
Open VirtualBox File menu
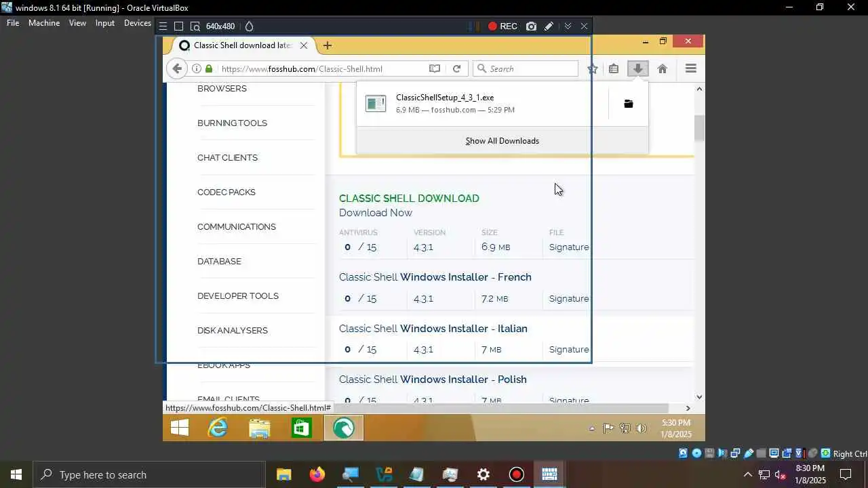[13, 23]
